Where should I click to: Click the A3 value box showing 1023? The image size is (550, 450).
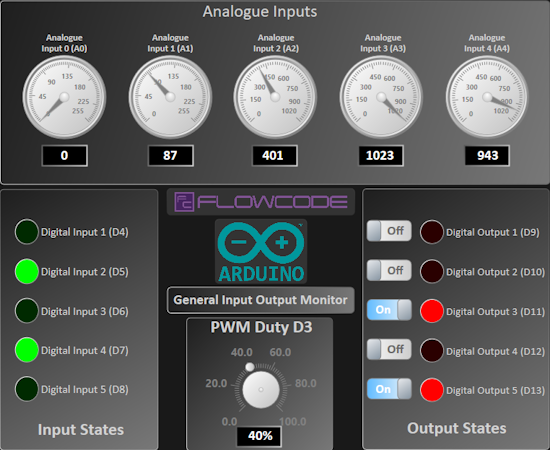coord(381,155)
